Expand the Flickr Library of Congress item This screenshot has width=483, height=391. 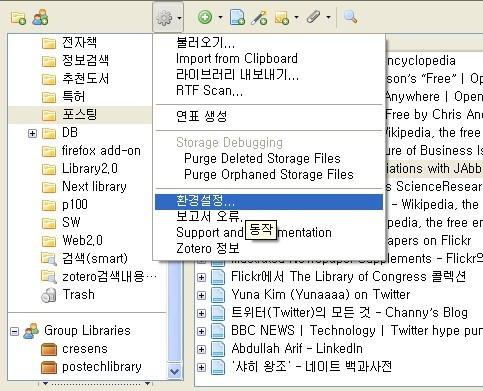201,277
